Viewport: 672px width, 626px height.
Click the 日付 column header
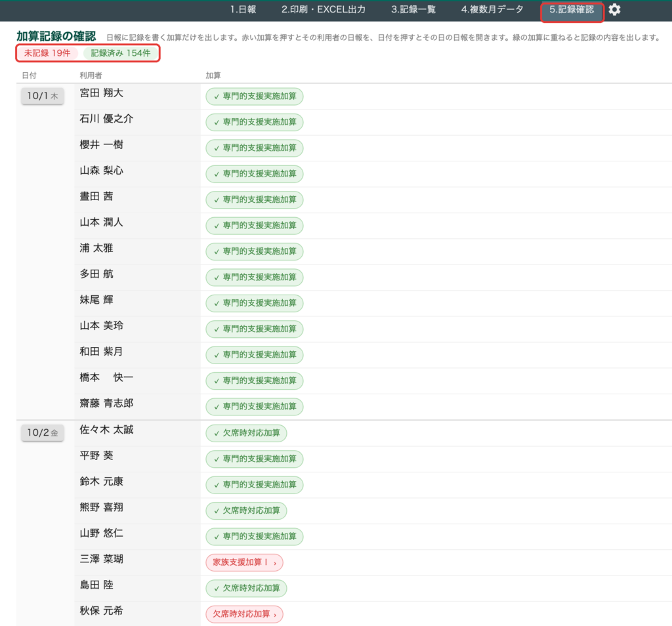click(x=29, y=75)
